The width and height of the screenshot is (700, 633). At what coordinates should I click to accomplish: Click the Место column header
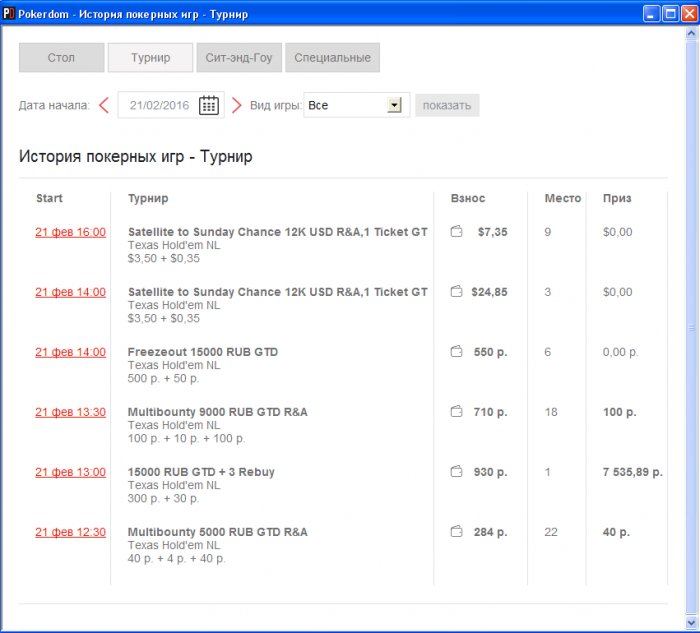tap(562, 198)
